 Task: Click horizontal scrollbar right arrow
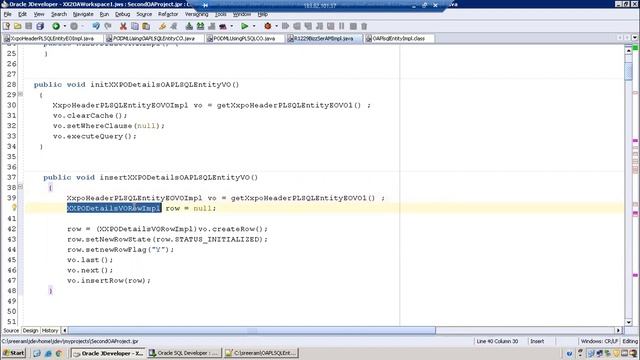(618, 330)
